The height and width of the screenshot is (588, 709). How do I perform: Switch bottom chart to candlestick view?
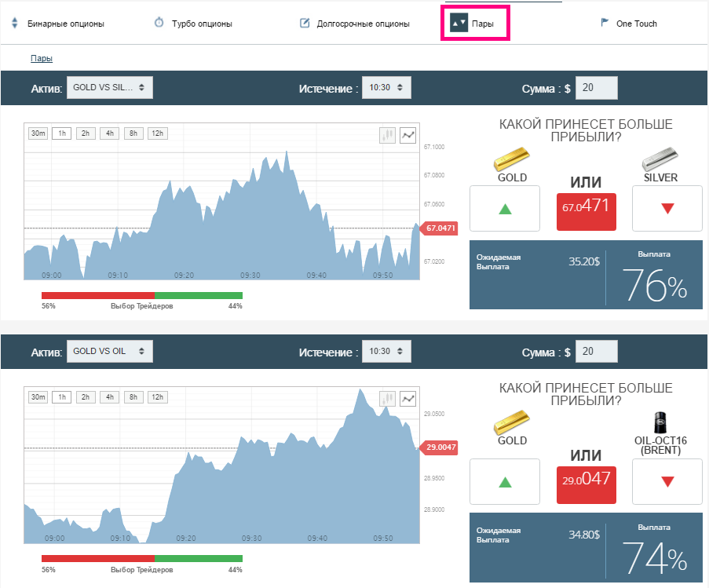coord(388,399)
